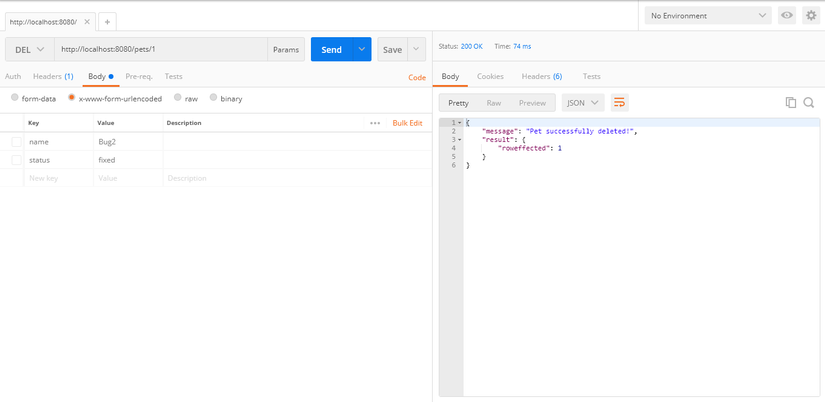The image size is (825, 402).
Task: Switch to the response Body tab
Action: click(450, 77)
